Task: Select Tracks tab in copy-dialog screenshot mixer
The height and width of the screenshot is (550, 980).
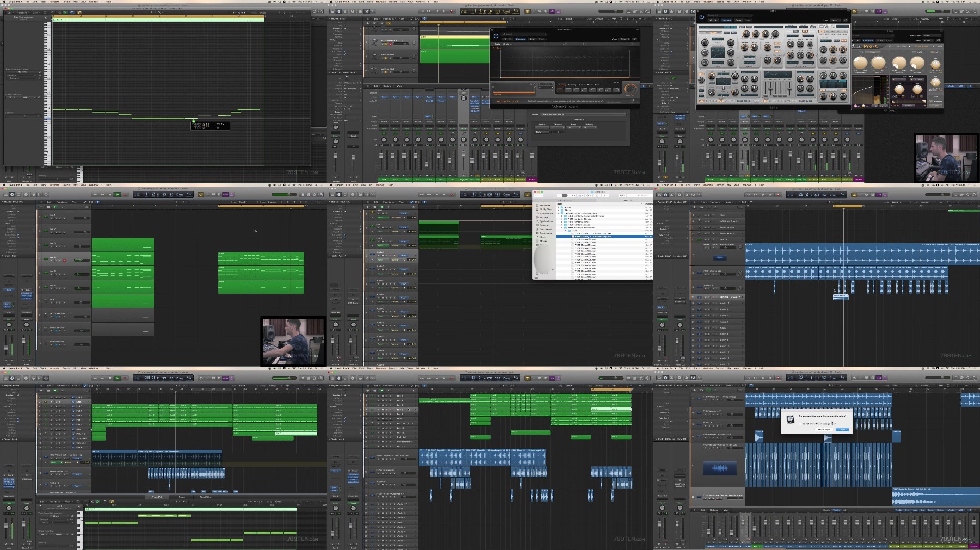Action: tap(837, 510)
